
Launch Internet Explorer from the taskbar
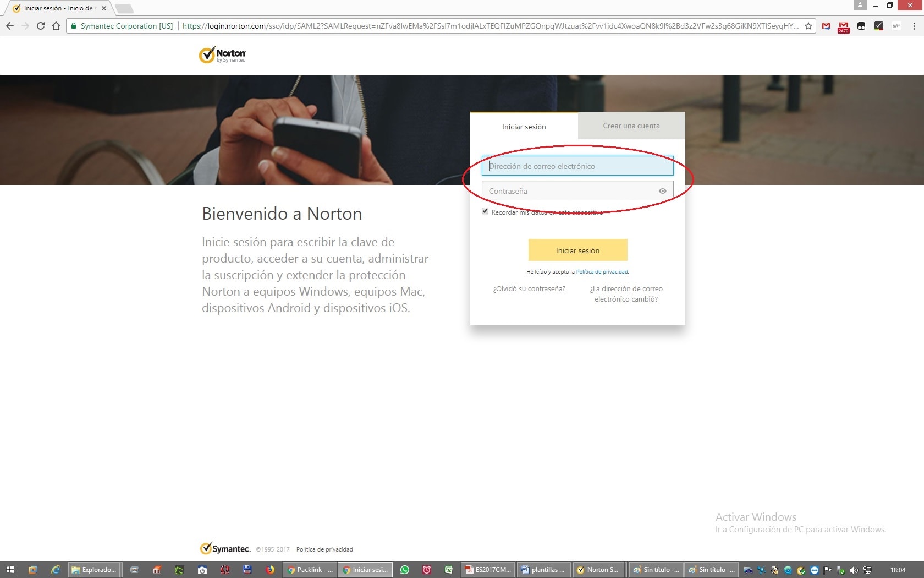click(x=55, y=570)
